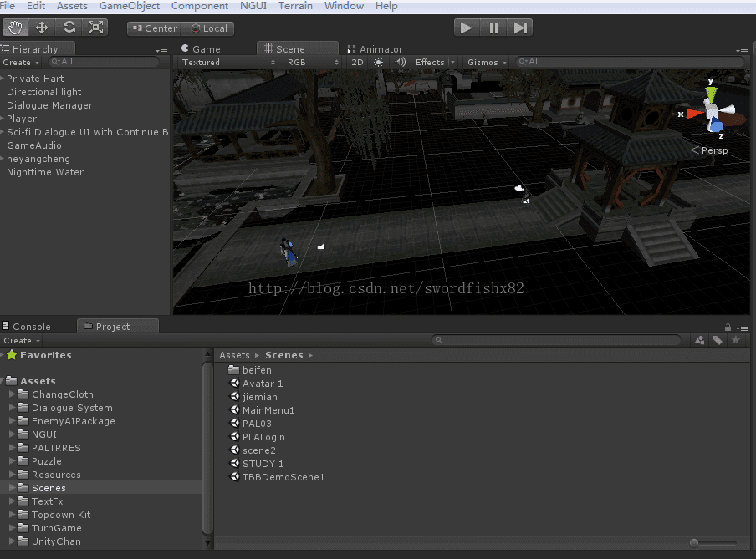
Task: Toggle scene audio speaker icon
Action: (400, 62)
